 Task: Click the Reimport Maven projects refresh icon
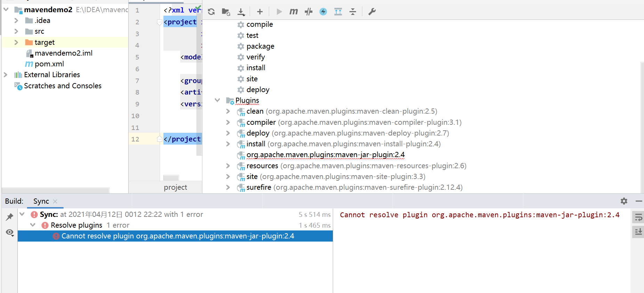pos(211,12)
